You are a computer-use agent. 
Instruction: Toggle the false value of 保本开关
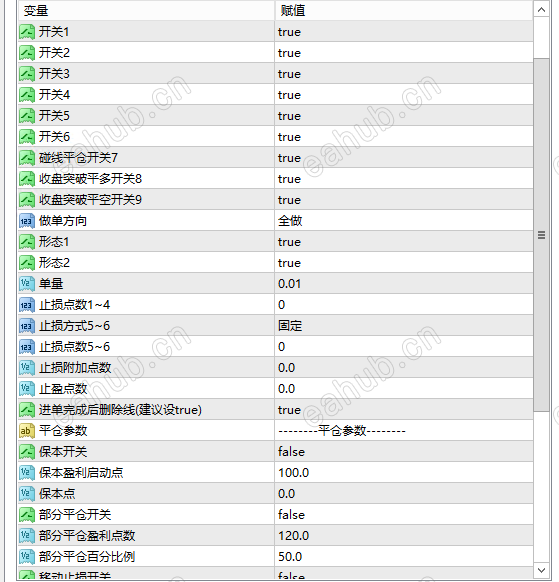coord(404,452)
